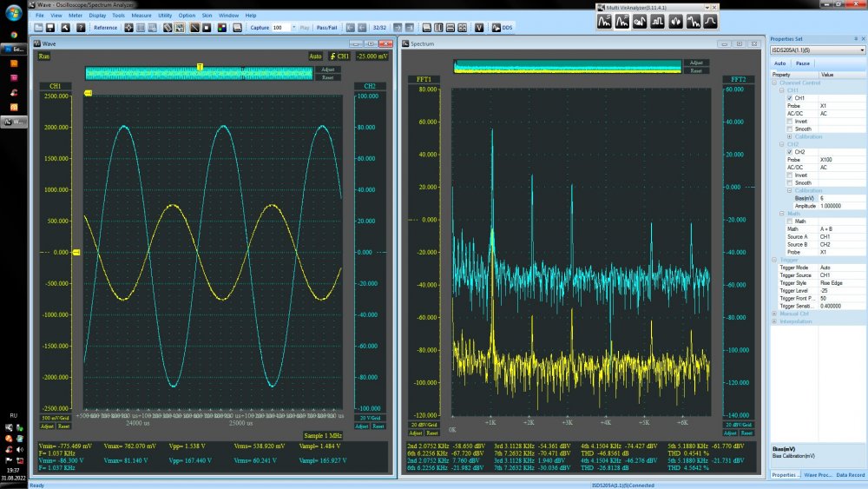This screenshot has width=868, height=489.
Task: Click the yellow T trigger position marker
Action: pyautogui.click(x=200, y=67)
